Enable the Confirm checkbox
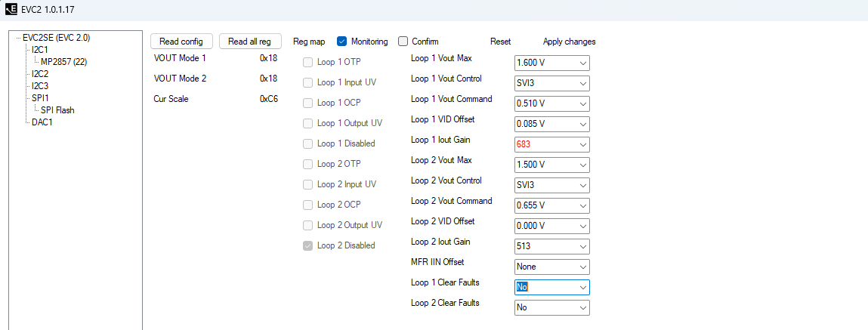Image resolution: width=868 pixels, height=330 pixels. point(403,42)
